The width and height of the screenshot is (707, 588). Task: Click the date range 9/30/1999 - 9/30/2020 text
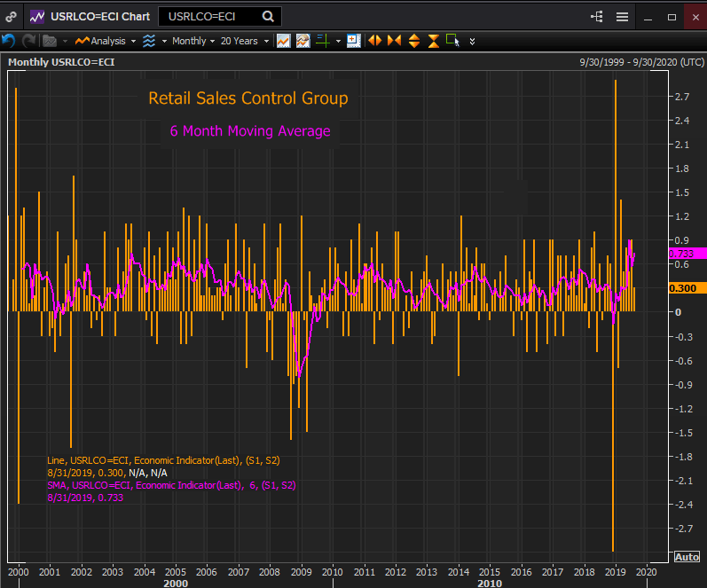point(641,62)
